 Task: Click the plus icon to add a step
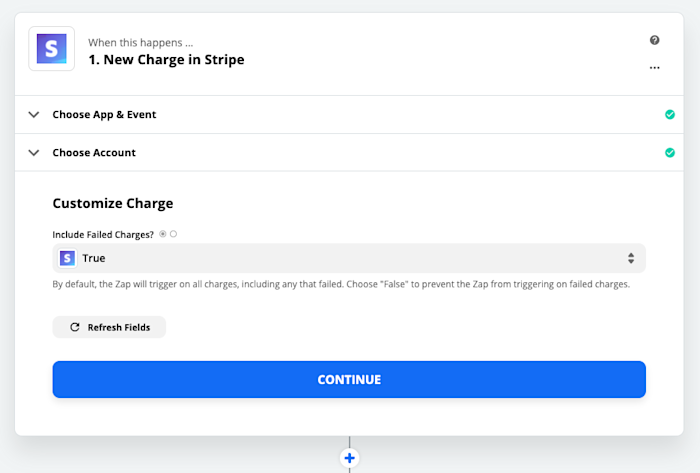(350, 458)
